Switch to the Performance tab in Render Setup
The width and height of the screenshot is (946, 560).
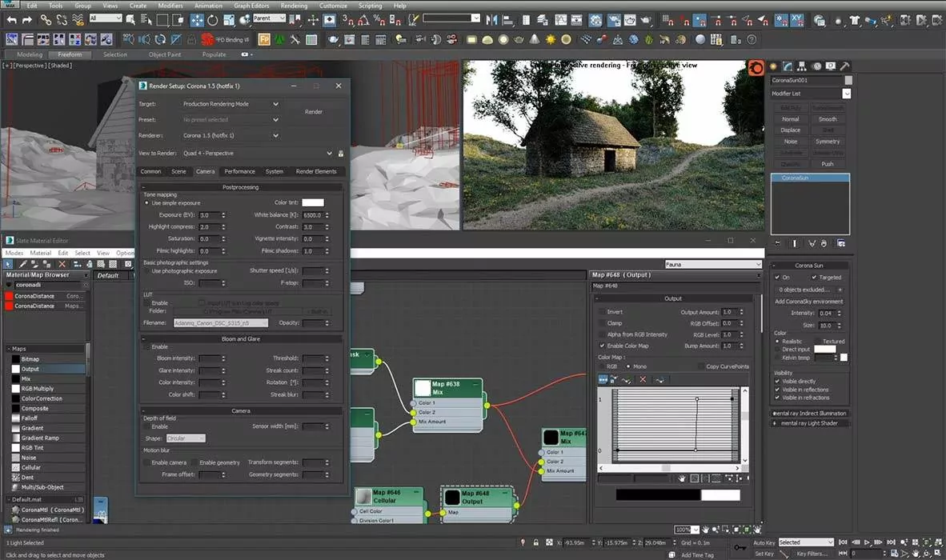click(x=239, y=171)
